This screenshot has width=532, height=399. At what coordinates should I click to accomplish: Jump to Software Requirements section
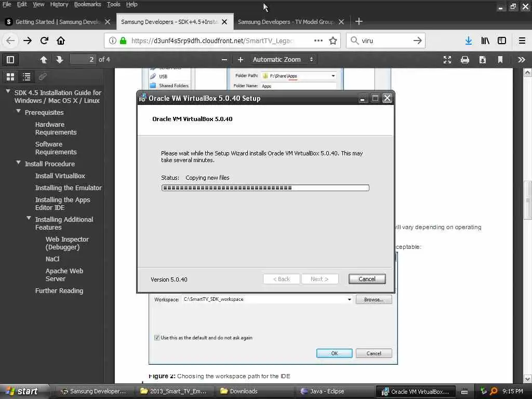pos(56,148)
